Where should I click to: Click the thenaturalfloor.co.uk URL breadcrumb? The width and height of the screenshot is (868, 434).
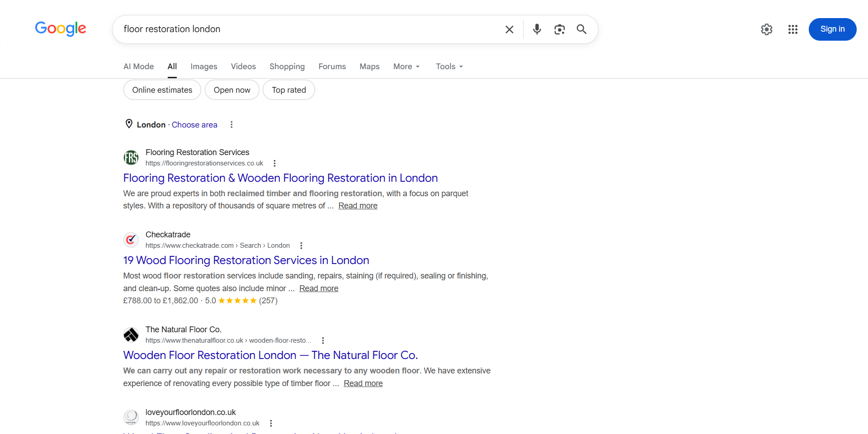click(x=228, y=340)
